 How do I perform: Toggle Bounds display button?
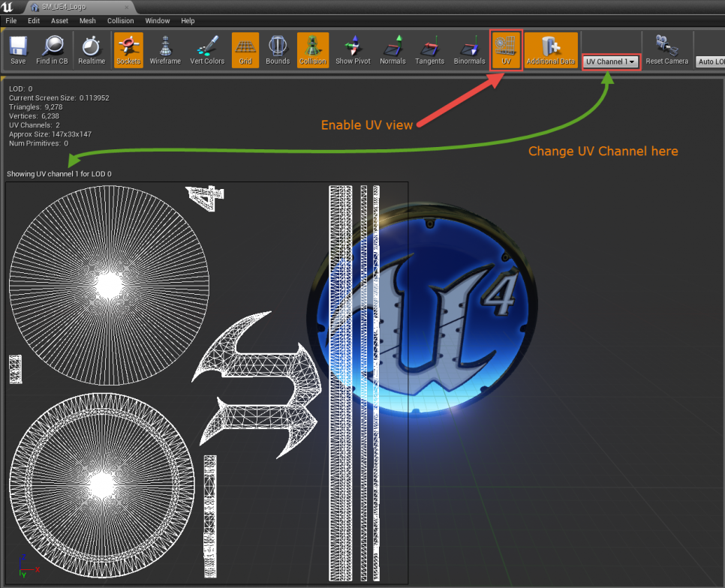coord(278,50)
